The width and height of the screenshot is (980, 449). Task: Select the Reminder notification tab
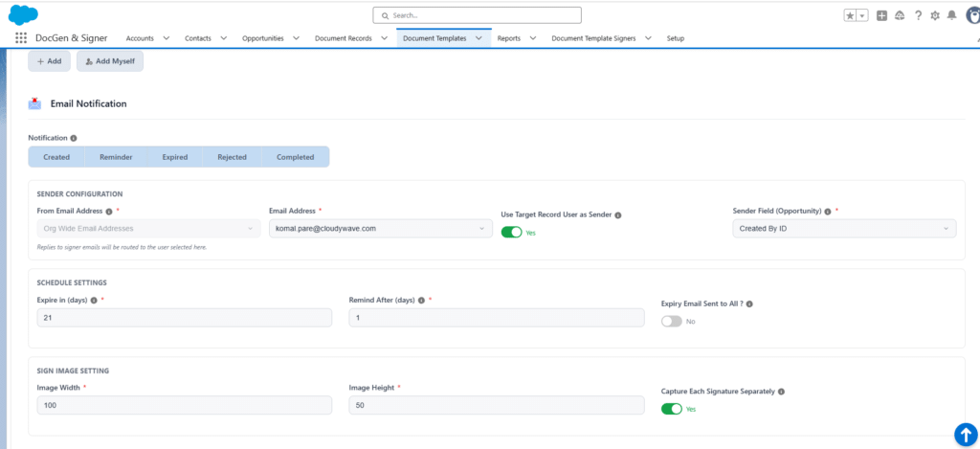point(116,157)
